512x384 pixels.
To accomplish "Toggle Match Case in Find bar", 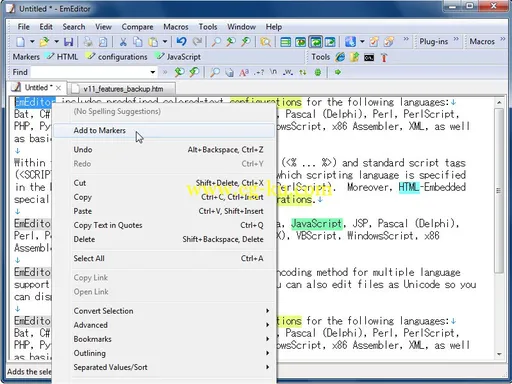I will point(244,72).
